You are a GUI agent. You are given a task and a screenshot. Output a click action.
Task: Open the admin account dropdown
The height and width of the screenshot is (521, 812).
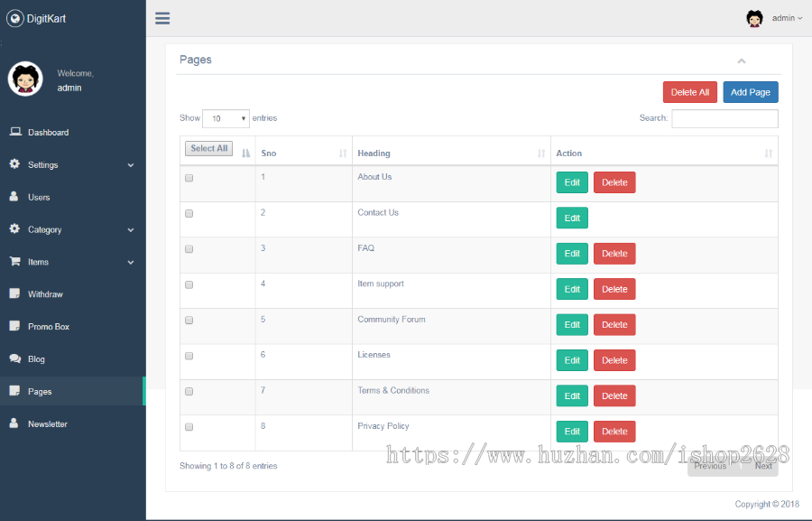point(787,18)
